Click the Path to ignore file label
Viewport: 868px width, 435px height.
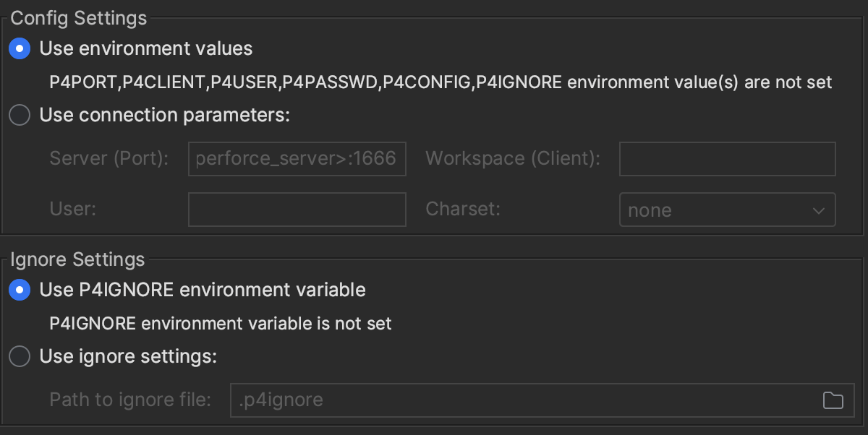point(130,400)
